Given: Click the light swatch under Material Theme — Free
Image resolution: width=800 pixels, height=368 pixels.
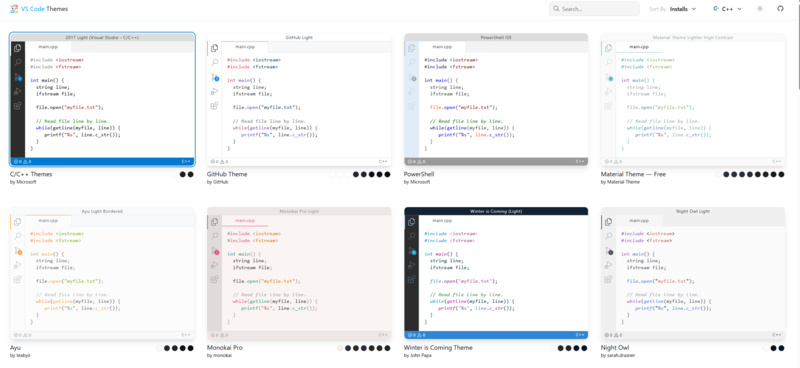Looking at the screenshot, I should (718, 174).
